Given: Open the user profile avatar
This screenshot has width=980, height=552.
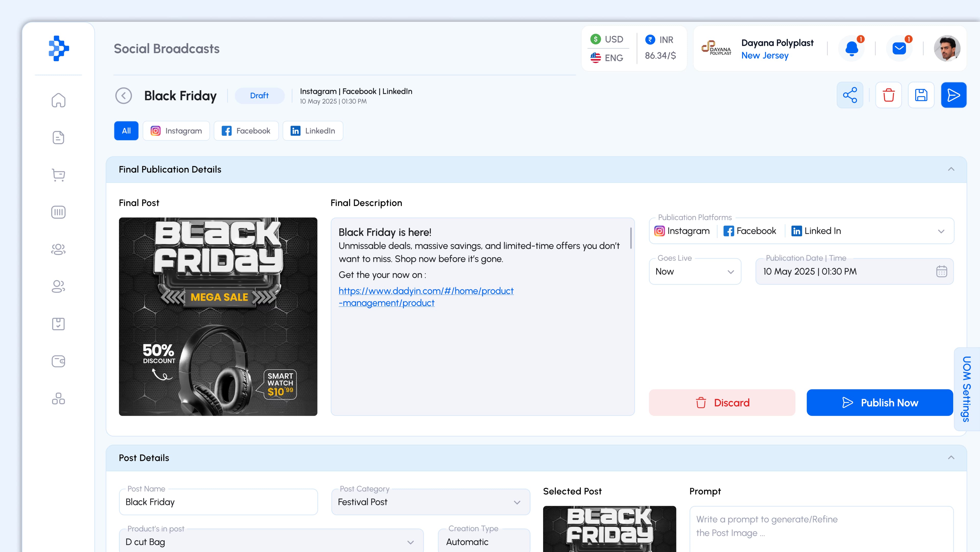Looking at the screenshot, I should 947,49.
